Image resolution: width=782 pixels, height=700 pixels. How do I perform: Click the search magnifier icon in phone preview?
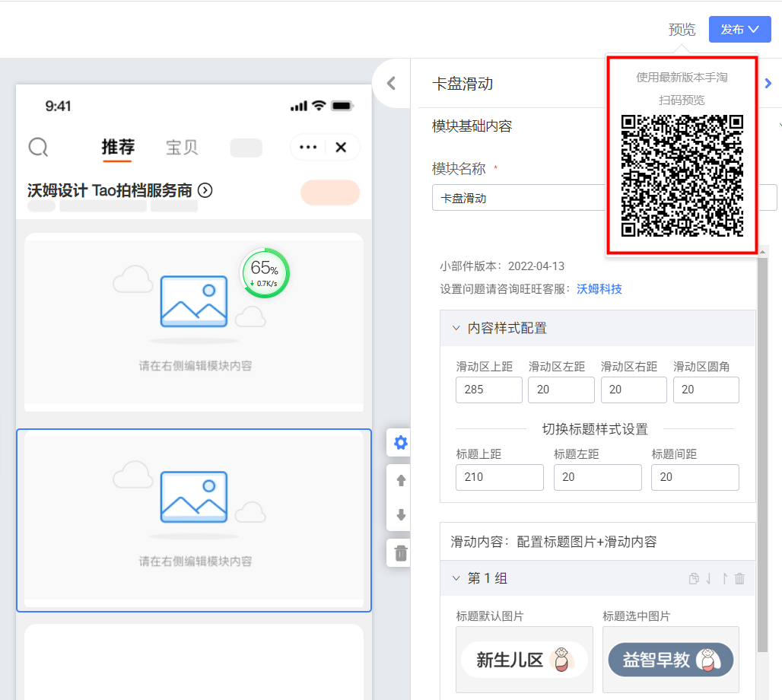38,147
